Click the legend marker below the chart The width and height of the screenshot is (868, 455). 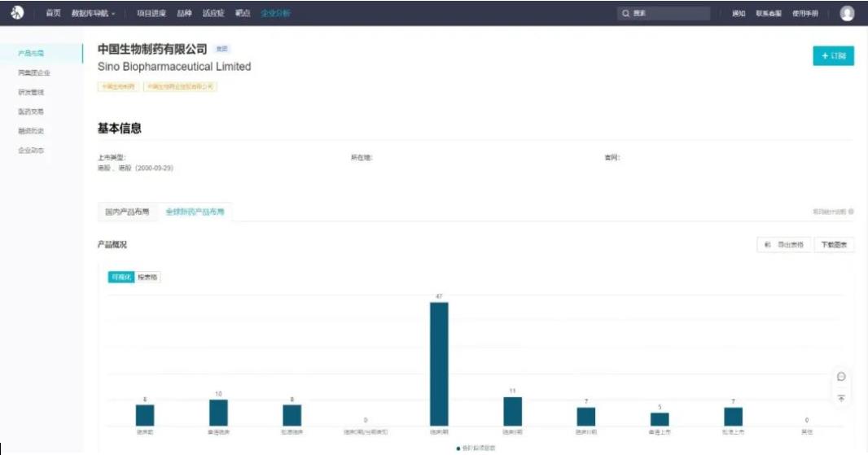[x=458, y=448]
